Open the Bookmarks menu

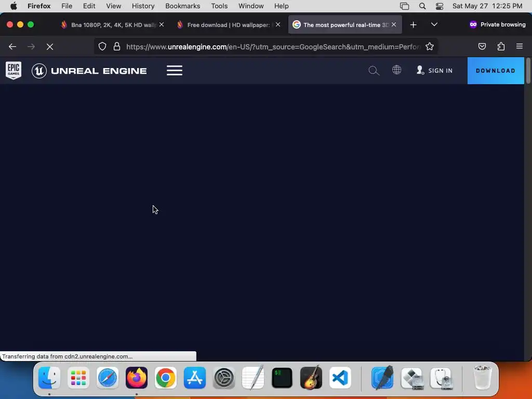(183, 6)
